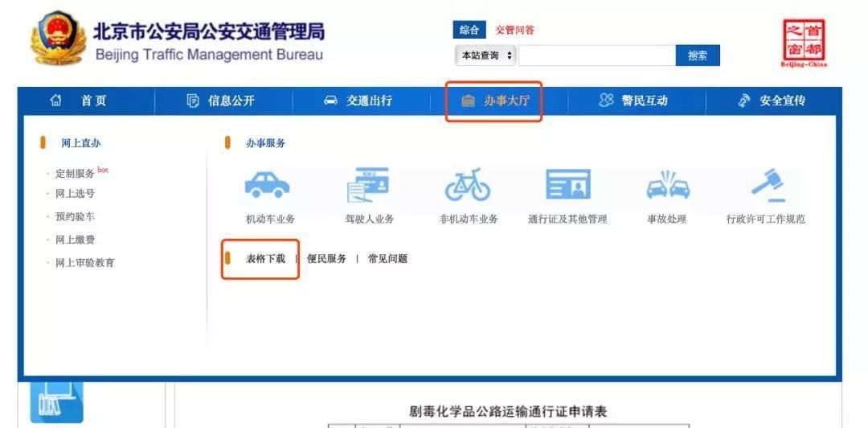Click the 事故处理 text label
This screenshot has height=428, width=868.
pos(666,219)
